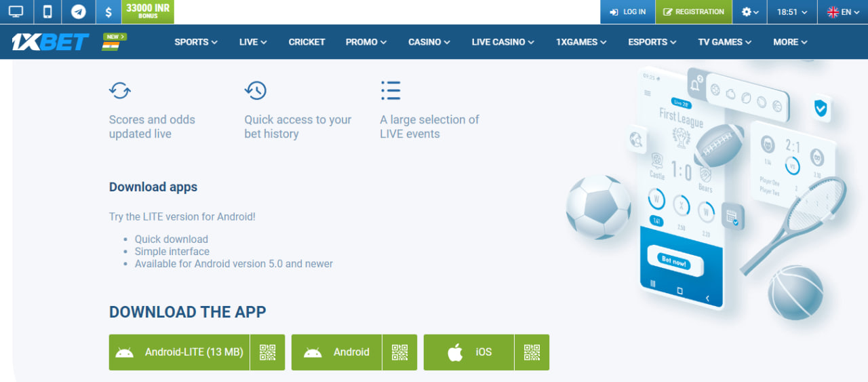Show QR code for Android app
Screen dimensions: 868x382
pos(400,352)
